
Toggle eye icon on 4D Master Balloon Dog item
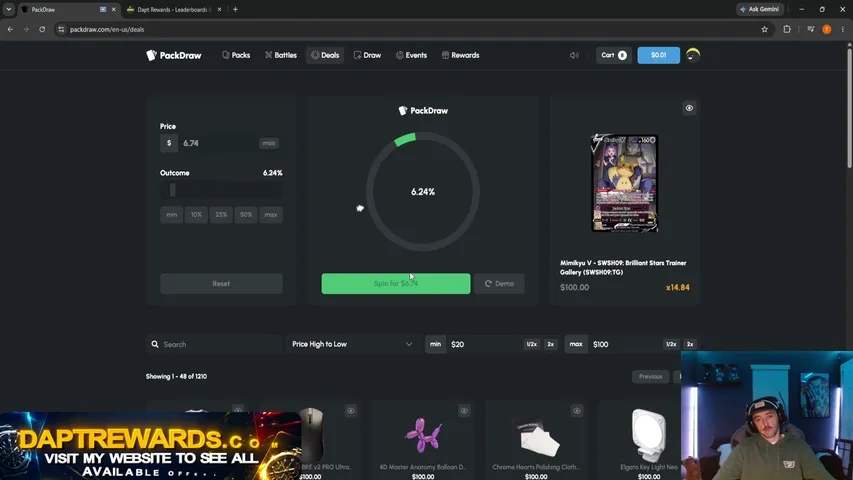[464, 411]
